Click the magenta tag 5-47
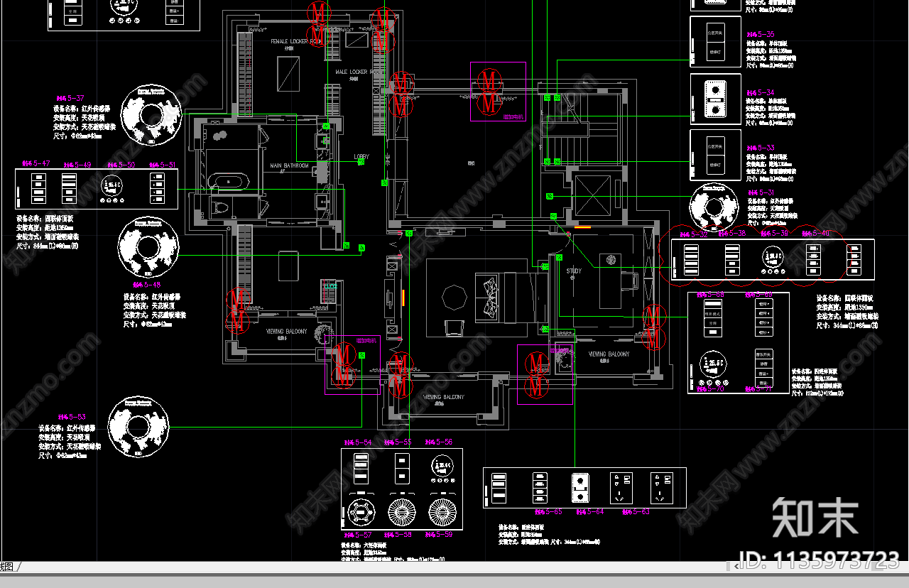 coord(36,164)
